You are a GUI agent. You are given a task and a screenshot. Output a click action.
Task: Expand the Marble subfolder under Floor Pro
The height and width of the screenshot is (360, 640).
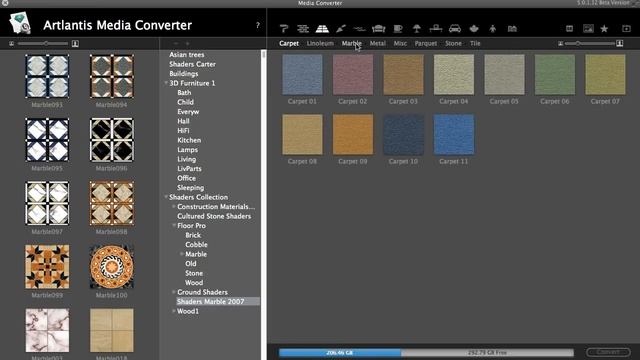point(182,254)
